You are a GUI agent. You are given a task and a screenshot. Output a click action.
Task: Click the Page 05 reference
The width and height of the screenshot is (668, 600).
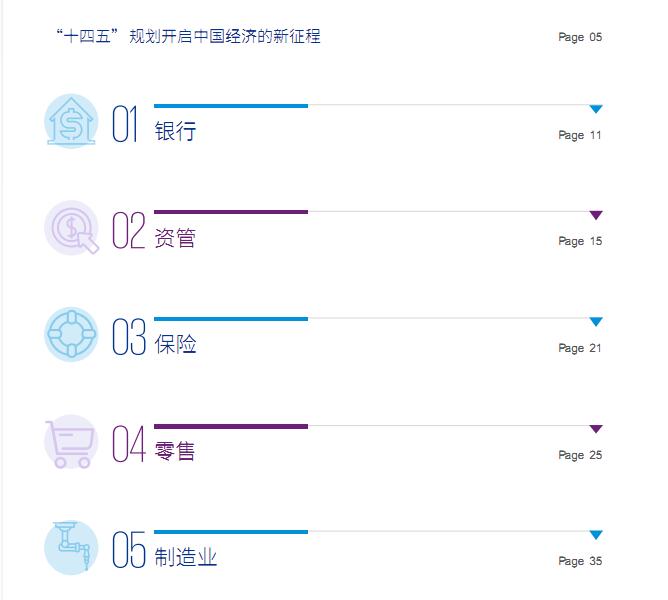580,38
